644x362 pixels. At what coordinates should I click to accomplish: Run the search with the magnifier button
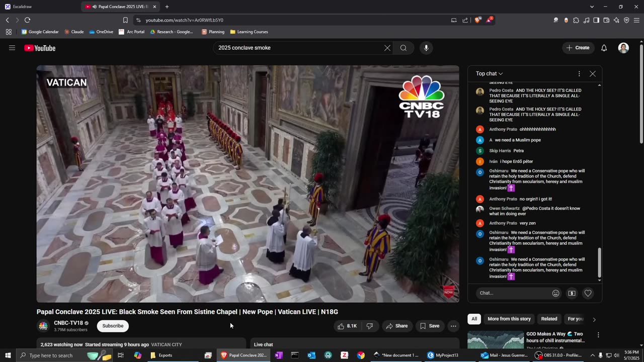point(404,48)
